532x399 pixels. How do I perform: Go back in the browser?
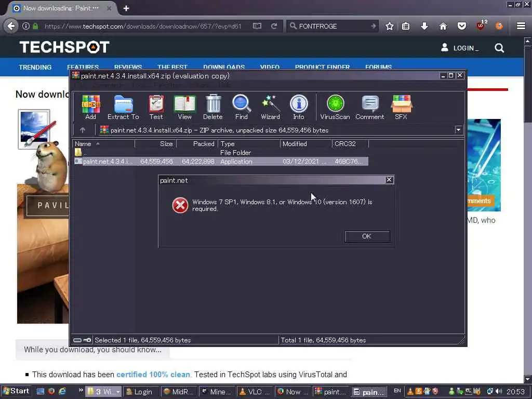coord(11,26)
